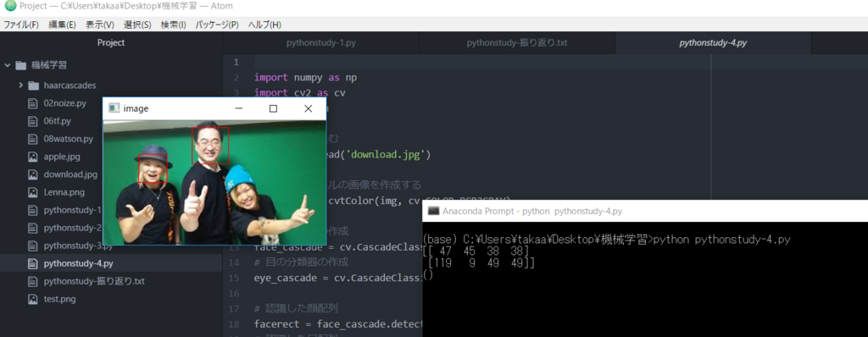This screenshot has height=337, width=868.
Task: Select test.png in the tree
Action: 59,299
